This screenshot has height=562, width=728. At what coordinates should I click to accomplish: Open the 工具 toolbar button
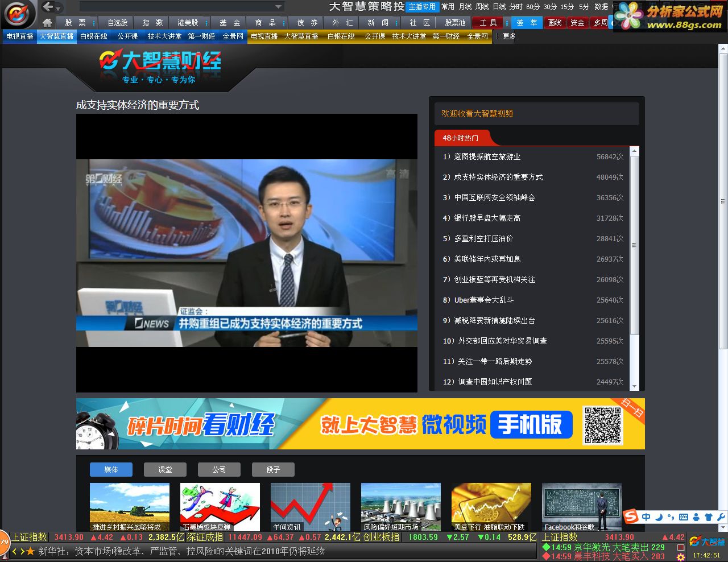tap(489, 23)
